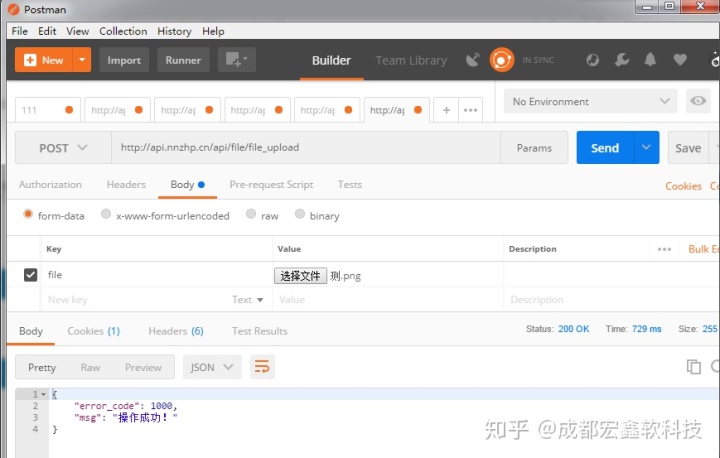Expand the Send button dropdown arrow
The image size is (720, 458).
[x=646, y=147]
